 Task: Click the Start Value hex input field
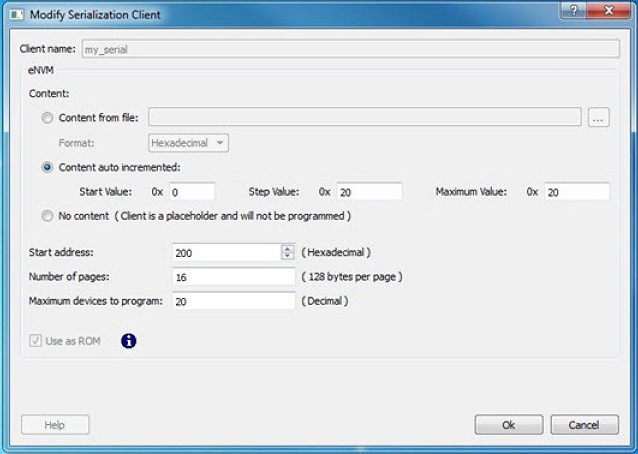click(191, 191)
